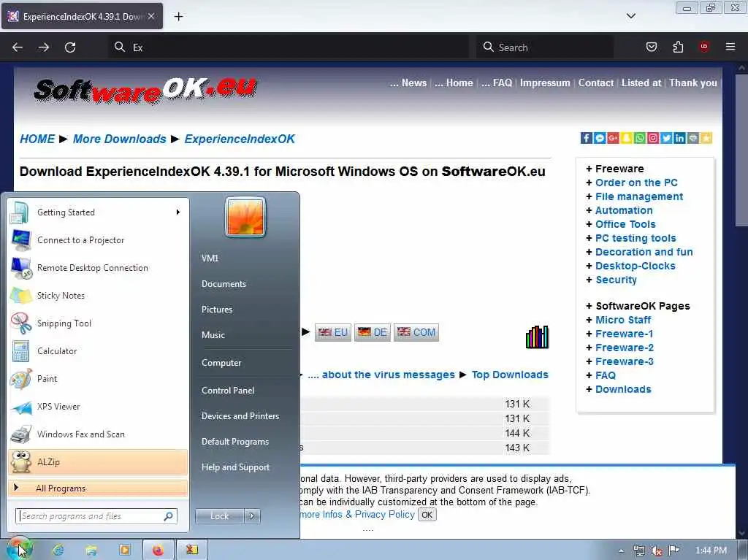Click the Firefox Search box
This screenshot has width=748, height=560.
click(544, 47)
